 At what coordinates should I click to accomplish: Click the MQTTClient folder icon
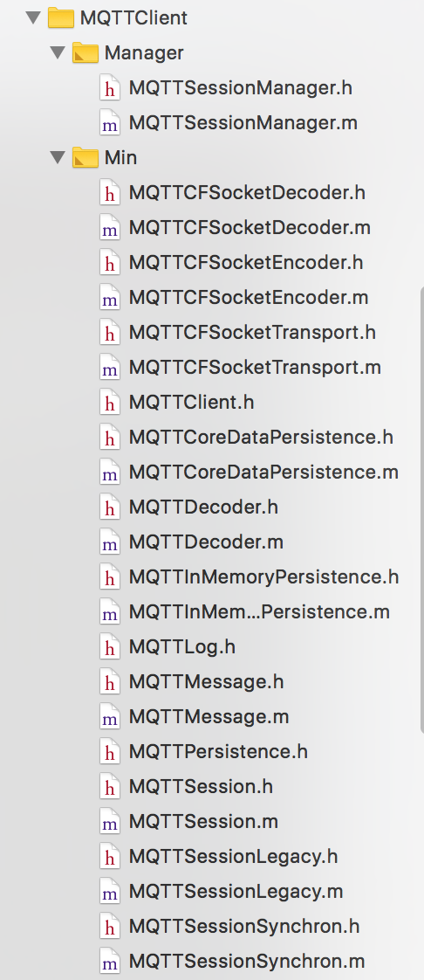tap(61, 17)
